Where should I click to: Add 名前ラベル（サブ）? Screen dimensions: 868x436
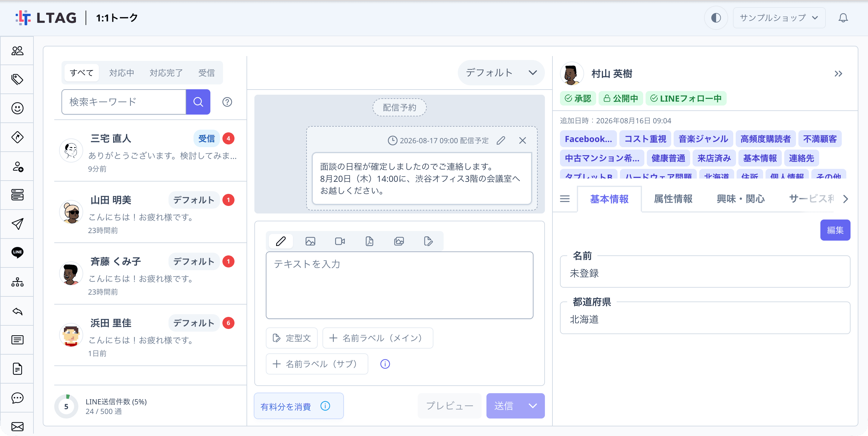pos(317,364)
